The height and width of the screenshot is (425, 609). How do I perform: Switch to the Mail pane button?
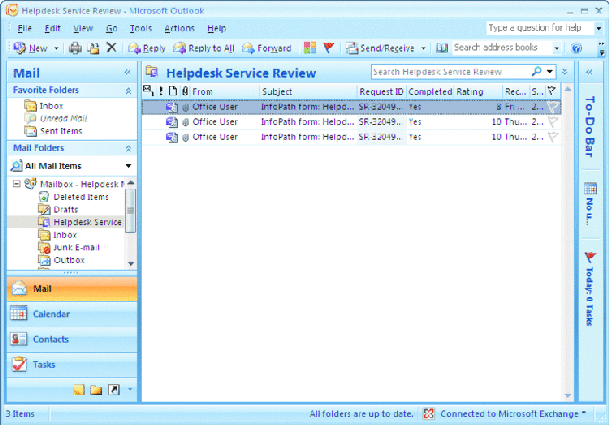[72, 289]
